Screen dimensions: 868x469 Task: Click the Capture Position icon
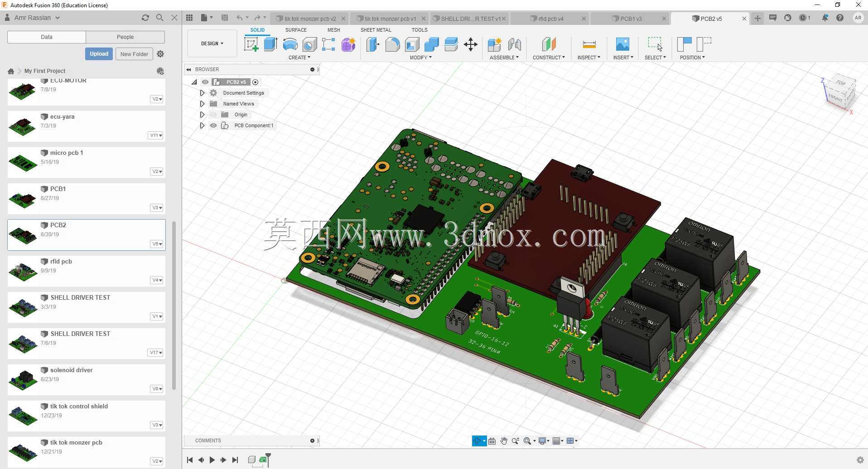pyautogui.click(x=684, y=44)
